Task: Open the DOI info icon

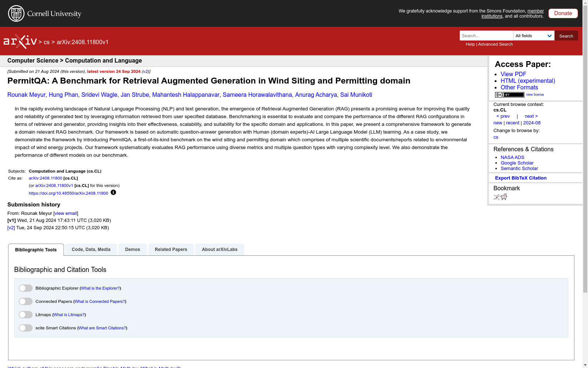Action: tap(113, 192)
